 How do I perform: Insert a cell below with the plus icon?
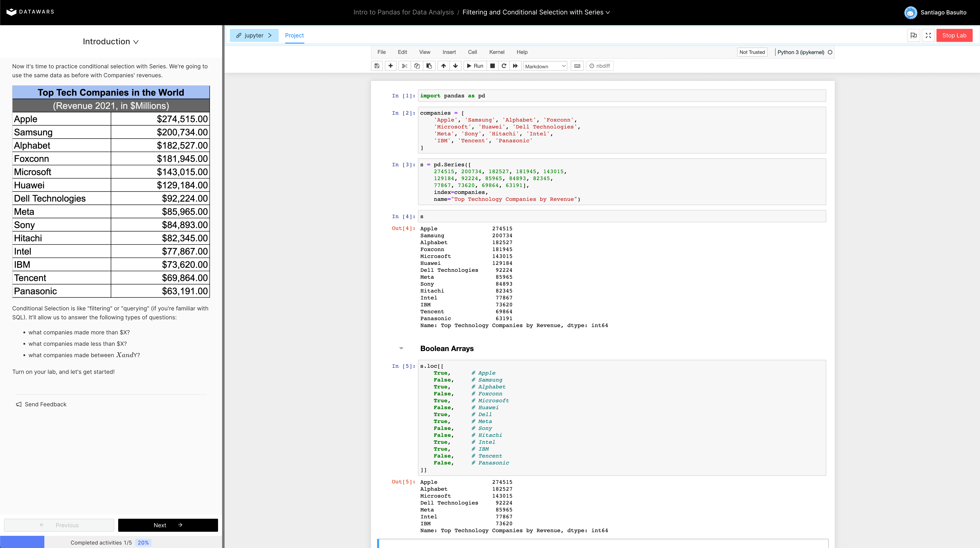[390, 66]
